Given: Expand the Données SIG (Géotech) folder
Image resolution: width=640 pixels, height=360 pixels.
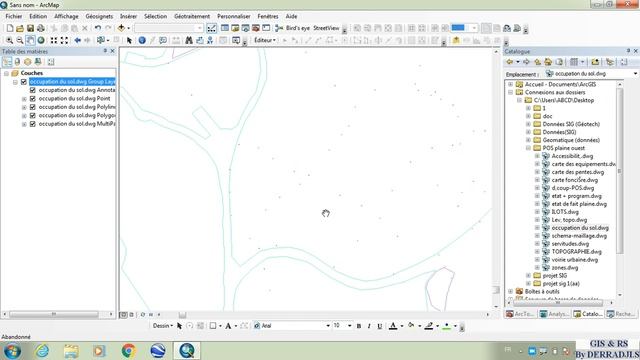Looking at the screenshot, I should [528, 124].
